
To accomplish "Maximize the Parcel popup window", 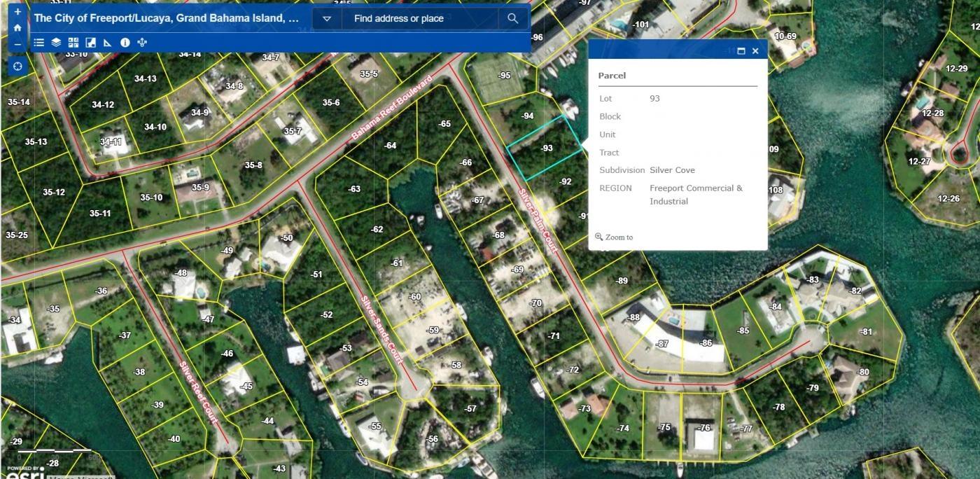I will pos(741,51).
